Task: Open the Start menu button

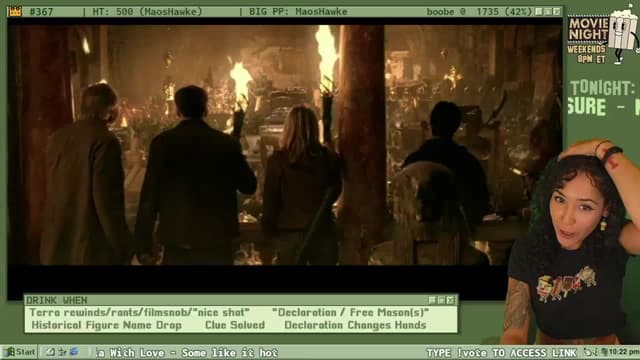Action: (x=20, y=352)
